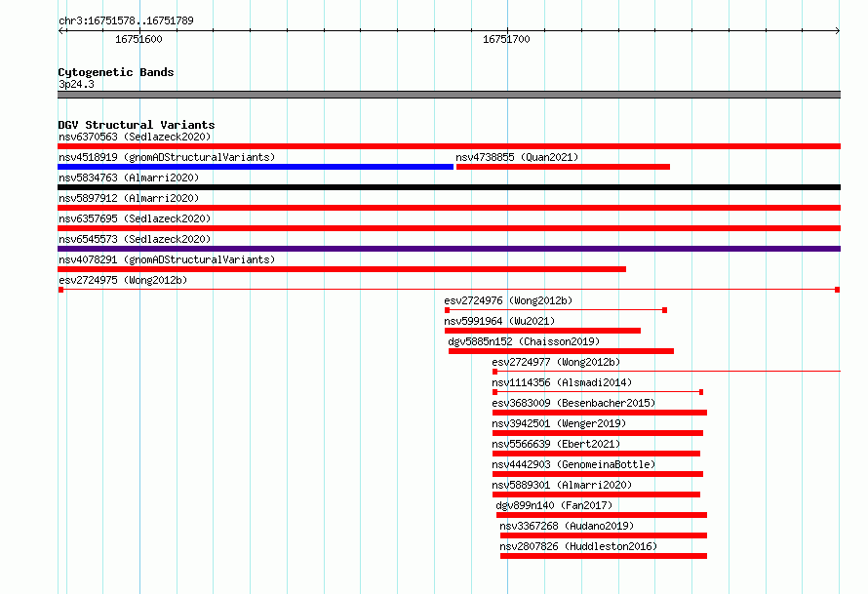
Task: Open the DGV Structural Variants track title
Action: (137, 125)
